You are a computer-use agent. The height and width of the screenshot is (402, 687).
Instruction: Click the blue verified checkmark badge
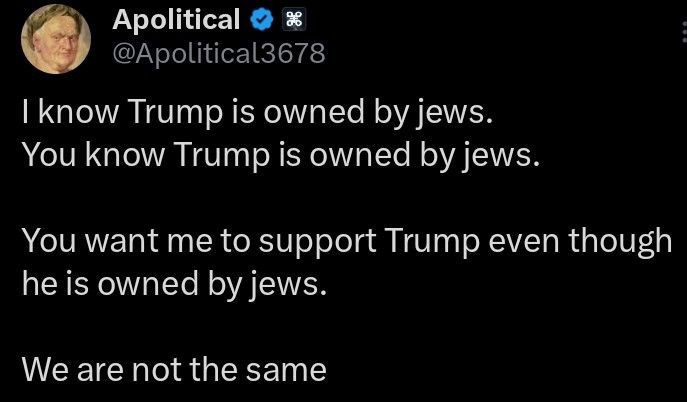(263, 20)
